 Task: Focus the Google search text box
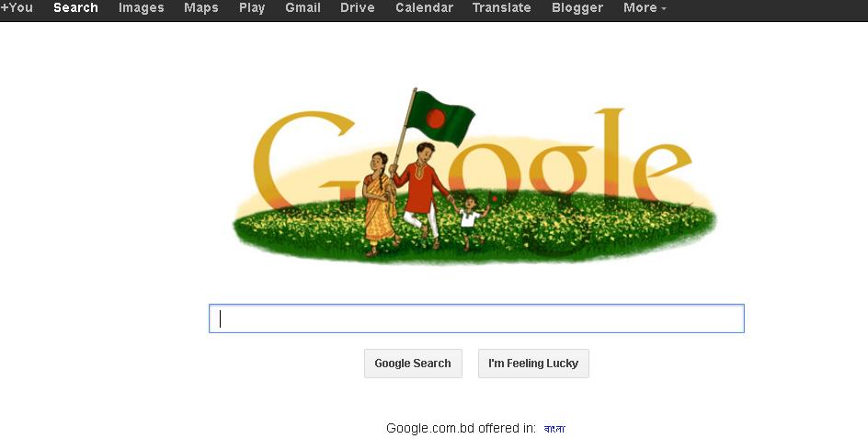tap(476, 318)
